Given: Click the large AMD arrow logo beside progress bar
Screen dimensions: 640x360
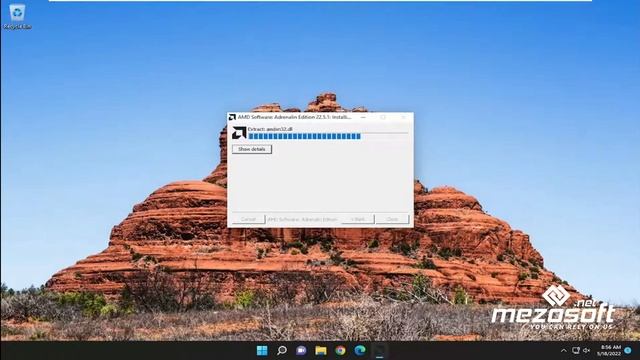Looking at the screenshot, I should [x=239, y=133].
